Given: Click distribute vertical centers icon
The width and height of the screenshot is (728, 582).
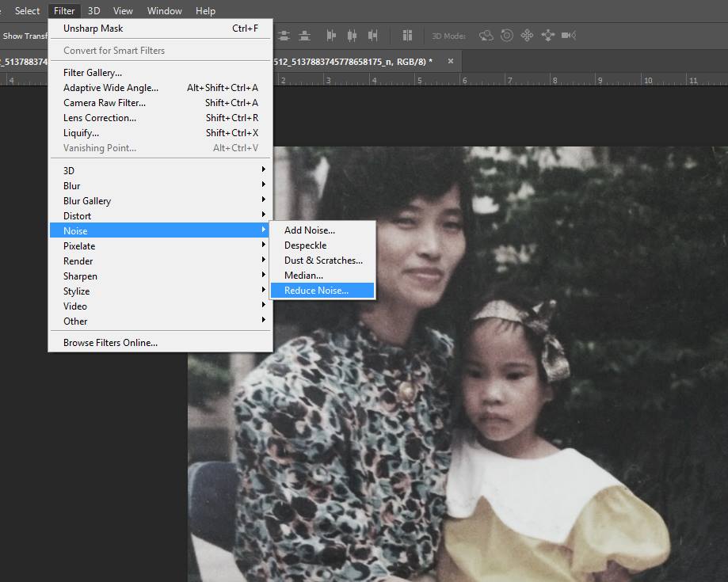Looking at the screenshot, I should click(x=284, y=36).
